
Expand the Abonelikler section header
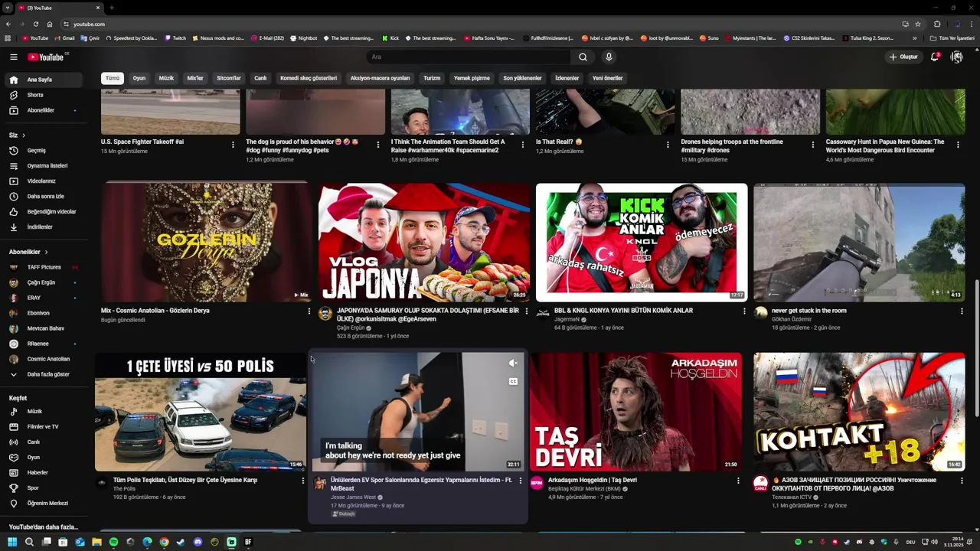(x=28, y=252)
